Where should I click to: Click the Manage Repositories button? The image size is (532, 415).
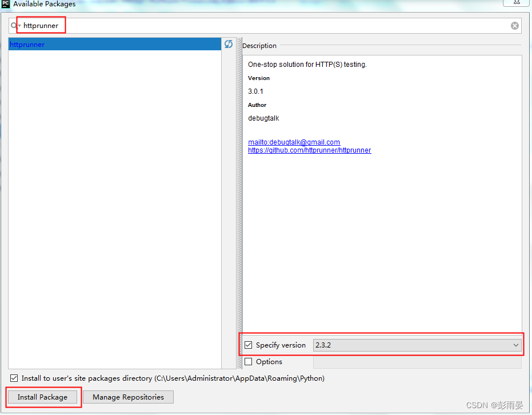[x=128, y=397]
